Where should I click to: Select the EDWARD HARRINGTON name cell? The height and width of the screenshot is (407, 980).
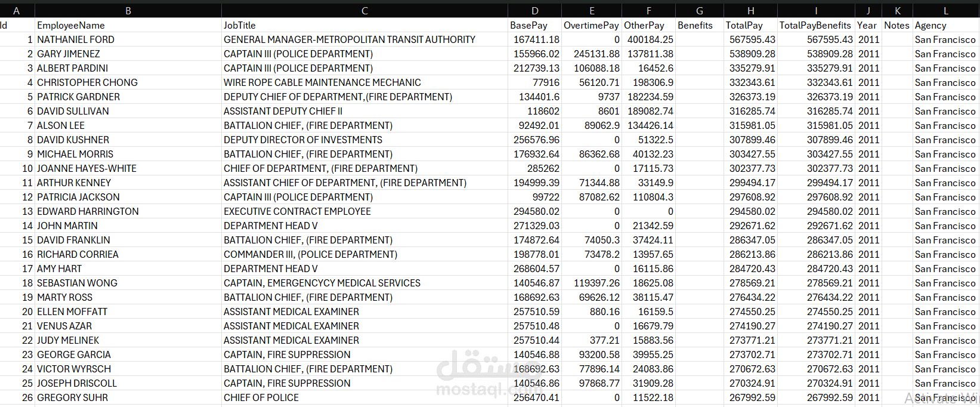point(128,211)
